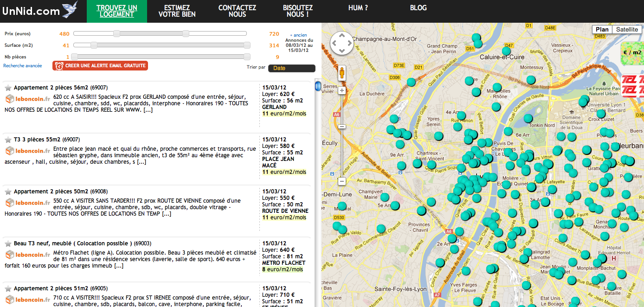Image resolution: width=644 pixels, height=307 pixels.
Task: Zoom in the map with the plus button
Action: (x=342, y=90)
